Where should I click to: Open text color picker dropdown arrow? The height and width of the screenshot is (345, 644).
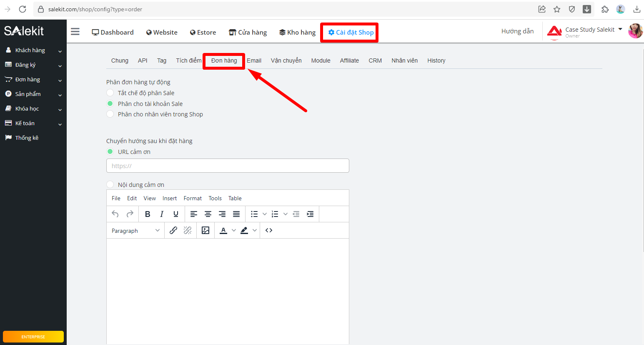pyautogui.click(x=234, y=230)
